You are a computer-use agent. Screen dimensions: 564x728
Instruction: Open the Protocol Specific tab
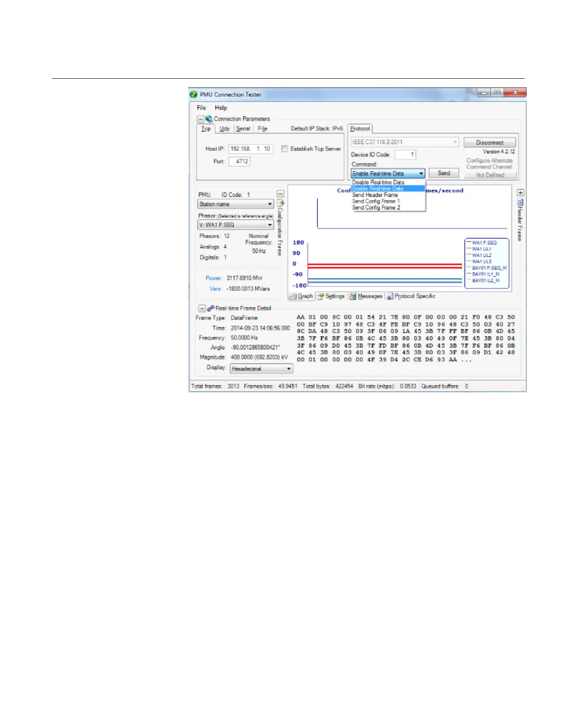[x=411, y=296]
